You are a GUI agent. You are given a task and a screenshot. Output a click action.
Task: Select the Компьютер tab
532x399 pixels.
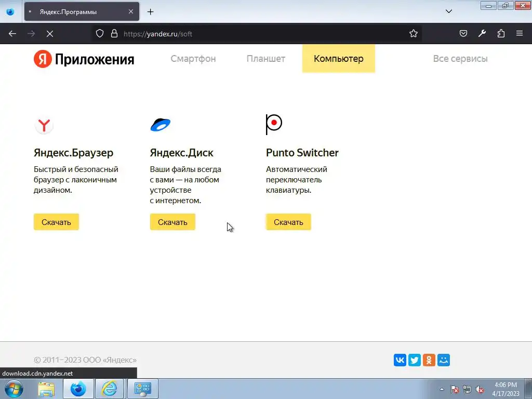tap(339, 58)
